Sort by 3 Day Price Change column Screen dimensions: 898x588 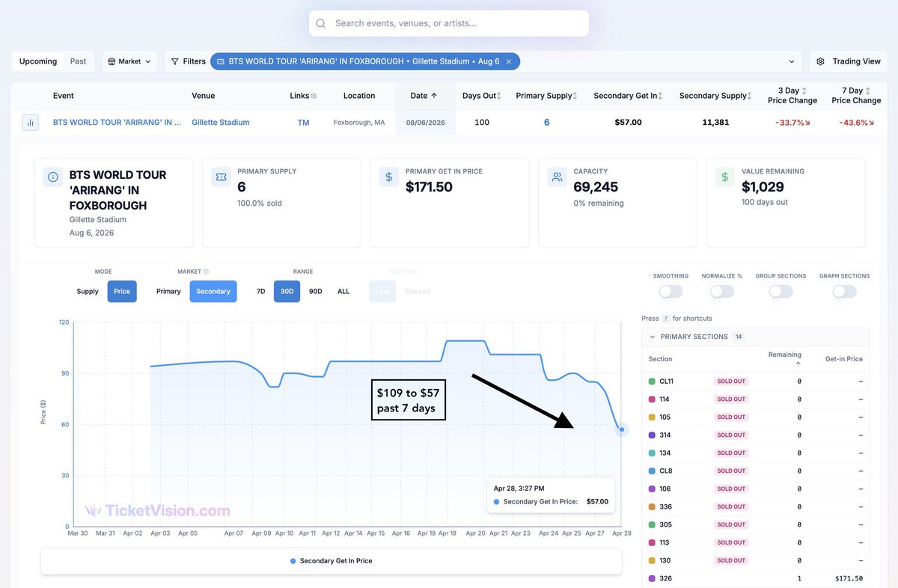[804, 91]
